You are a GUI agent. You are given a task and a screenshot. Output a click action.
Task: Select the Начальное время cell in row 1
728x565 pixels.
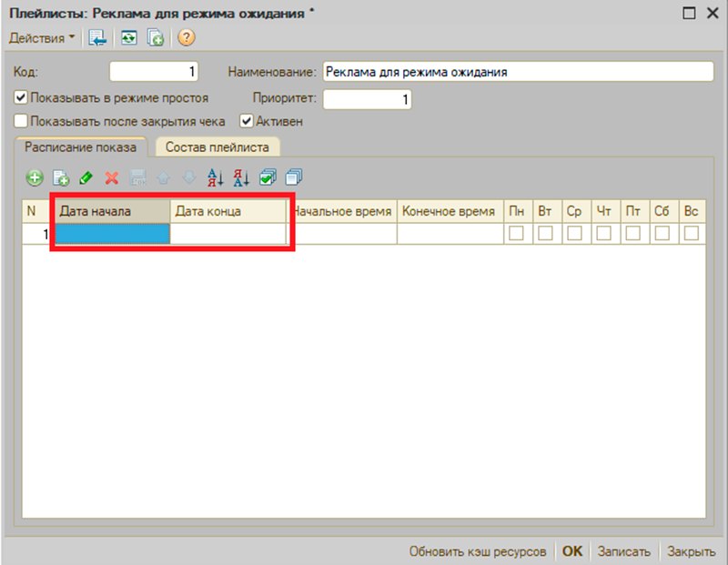[342, 234]
